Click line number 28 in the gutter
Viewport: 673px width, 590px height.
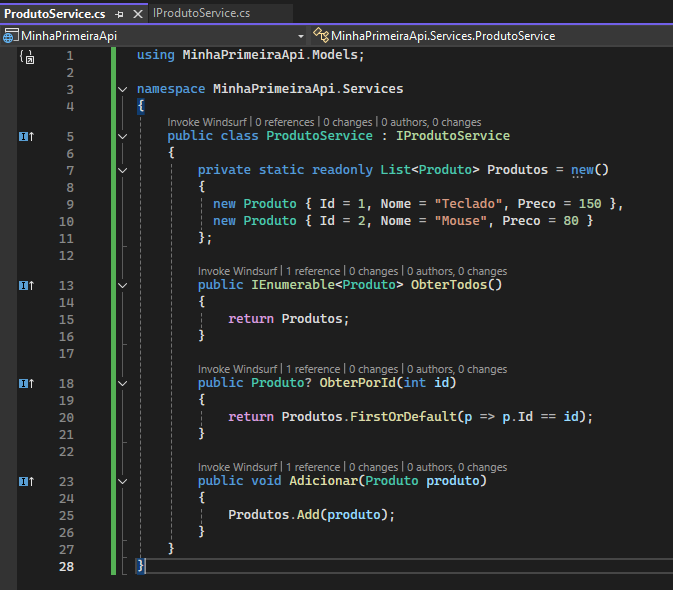[67, 567]
